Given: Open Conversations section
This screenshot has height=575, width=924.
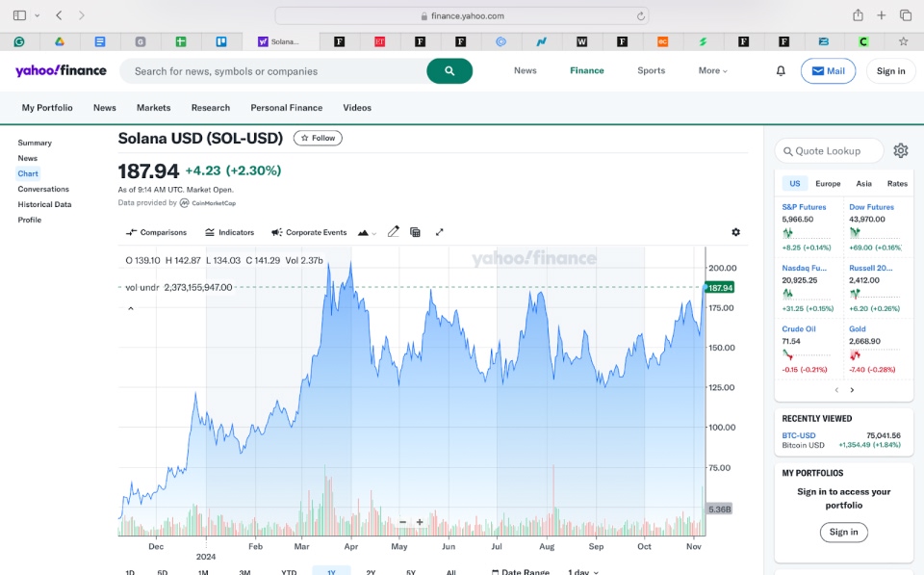Looking at the screenshot, I should point(43,189).
